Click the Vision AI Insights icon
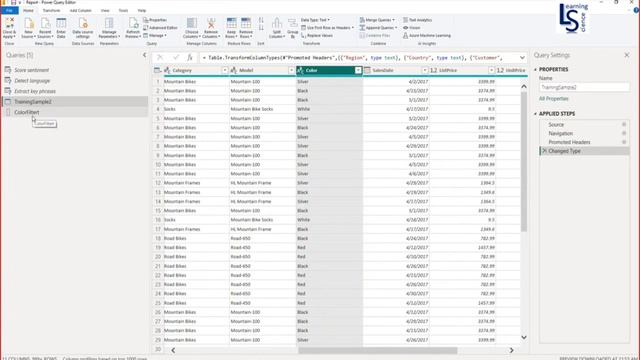 coord(412,28)
